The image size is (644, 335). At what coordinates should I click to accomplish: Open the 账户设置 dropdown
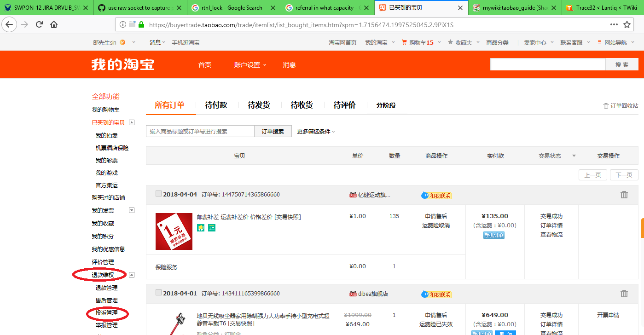point(248,65)
